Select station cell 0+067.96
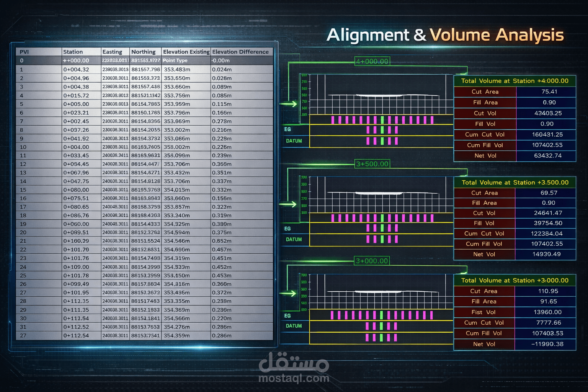The width and height of the screenshot is (588, 392). point(81,173)
